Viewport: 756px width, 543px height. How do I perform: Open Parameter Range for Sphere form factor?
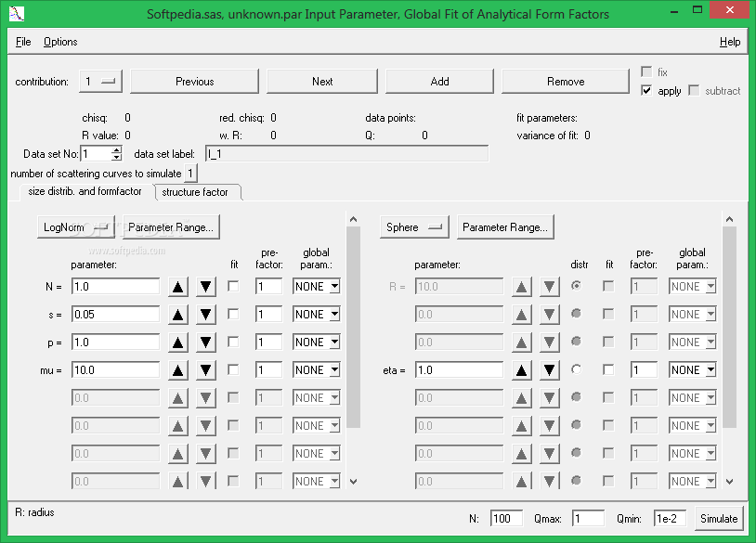coord(505,226)
